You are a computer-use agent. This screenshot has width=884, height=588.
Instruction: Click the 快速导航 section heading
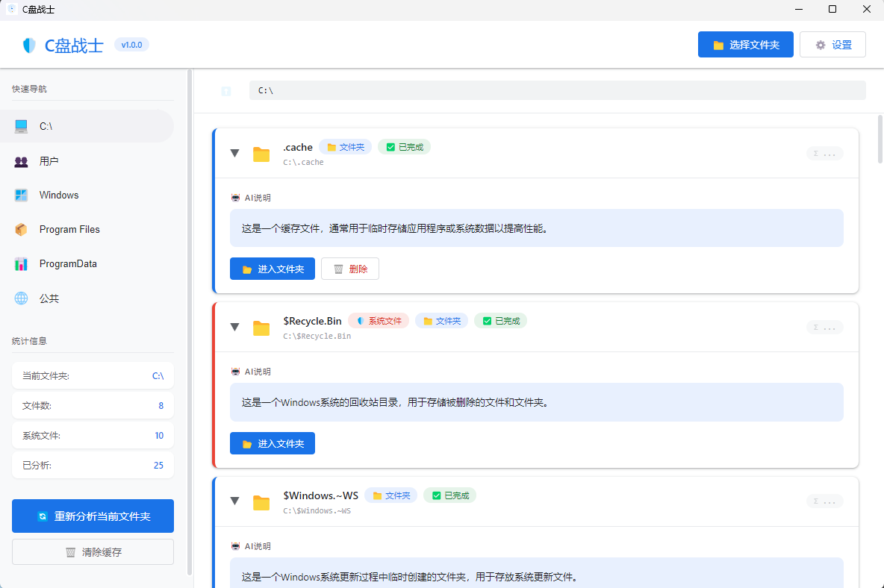pyautogui.click(x=29, y=89)
